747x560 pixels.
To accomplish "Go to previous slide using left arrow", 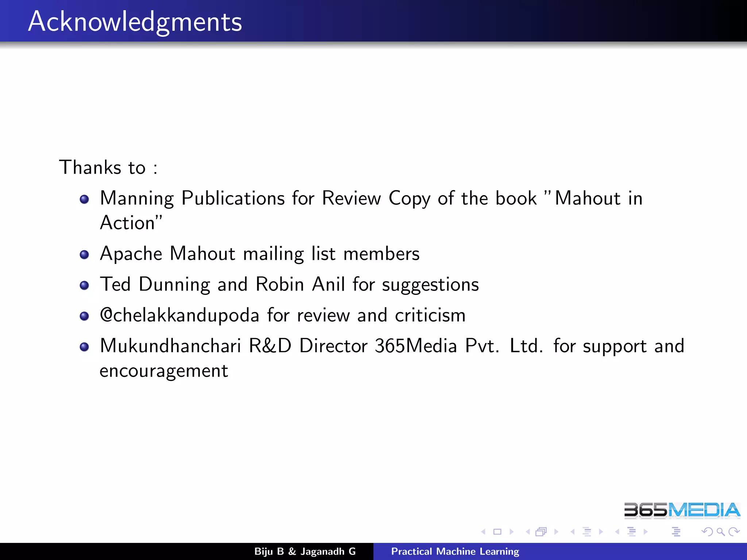I will coord(483,532).
